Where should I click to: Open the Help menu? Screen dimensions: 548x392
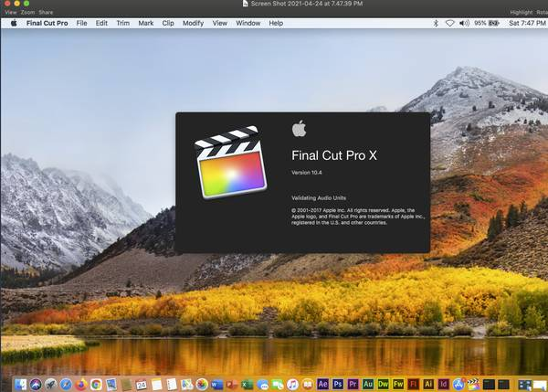pos(276,23)
